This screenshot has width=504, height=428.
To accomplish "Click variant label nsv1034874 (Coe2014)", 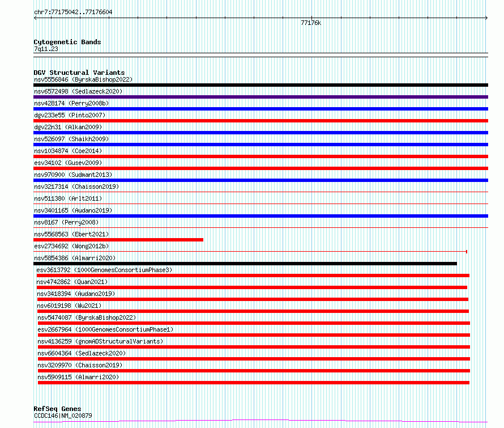I will pos(68,151).
